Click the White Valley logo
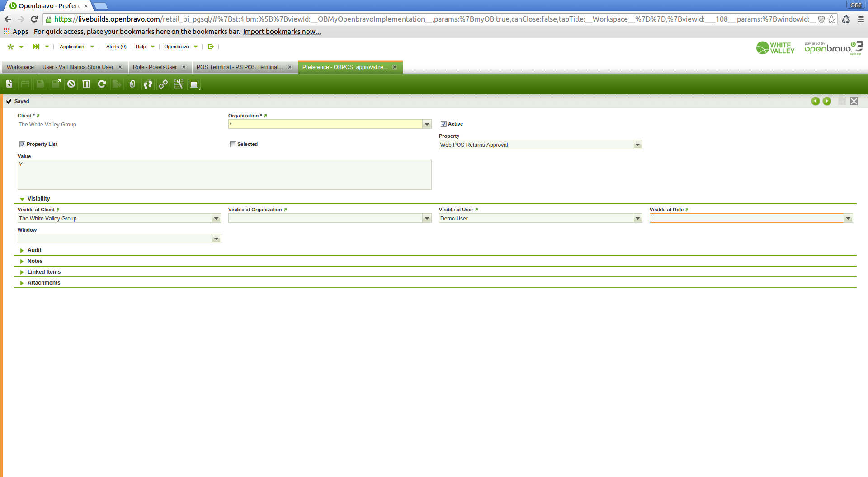The height and width of the screenshot is (477, 868). click(x=775, y=48)
